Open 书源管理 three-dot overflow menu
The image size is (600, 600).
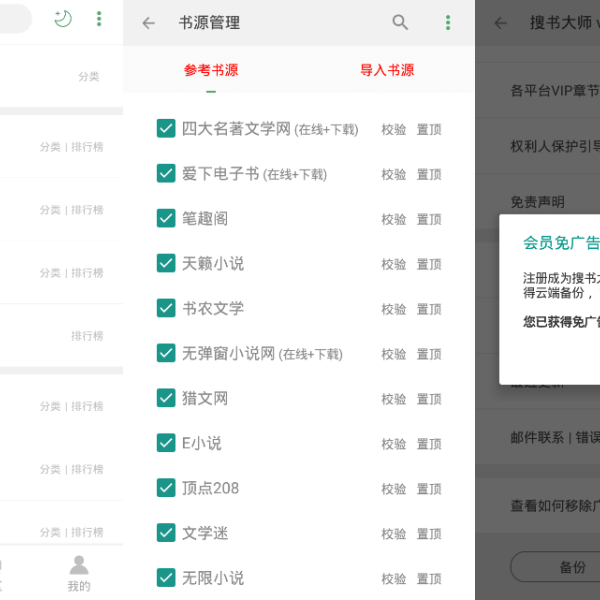point(448,23)
